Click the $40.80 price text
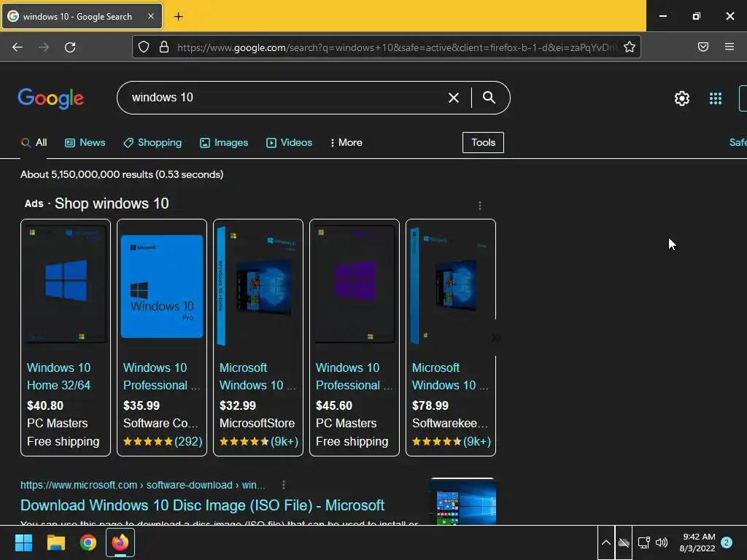Screen dimensions: 747x560 tap(45, 405)
